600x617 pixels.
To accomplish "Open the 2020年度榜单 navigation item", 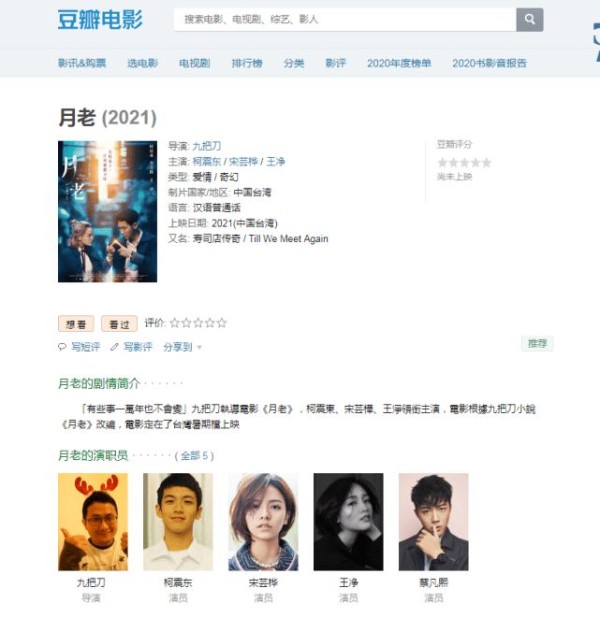I will click(x=399, y=63).
